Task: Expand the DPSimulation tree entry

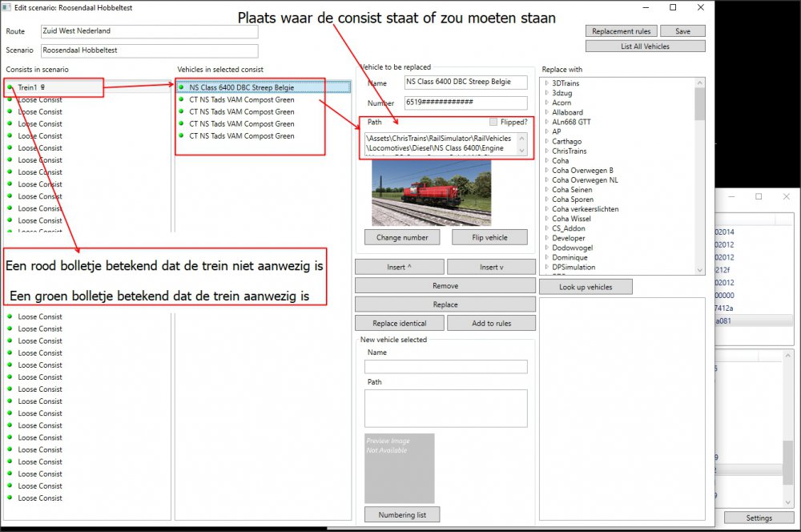Action: pyautogui.click(x=546, y=267)
